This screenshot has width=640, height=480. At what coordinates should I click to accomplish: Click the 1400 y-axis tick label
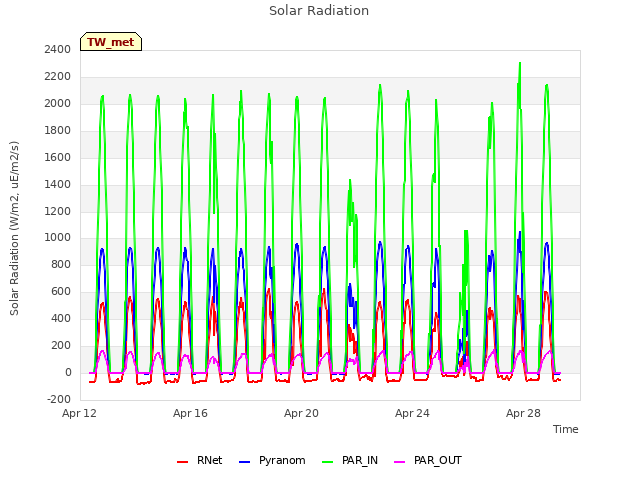tap(58, 184)
